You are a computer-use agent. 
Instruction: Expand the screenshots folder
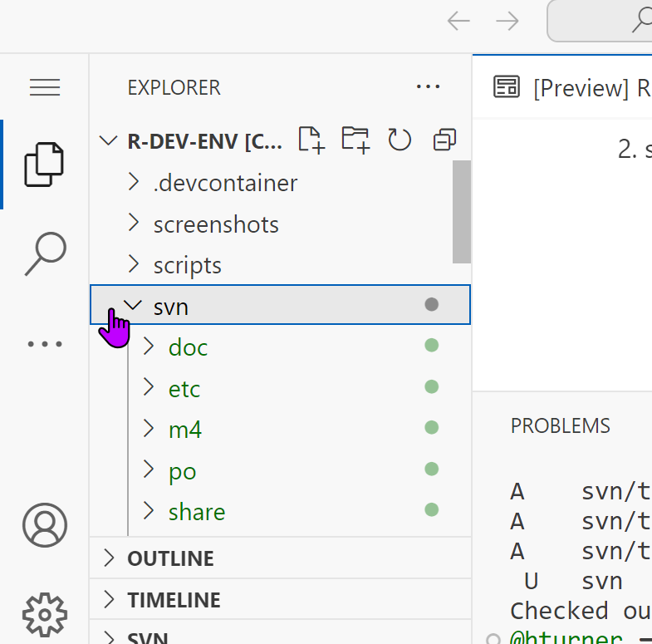(216, 224)
